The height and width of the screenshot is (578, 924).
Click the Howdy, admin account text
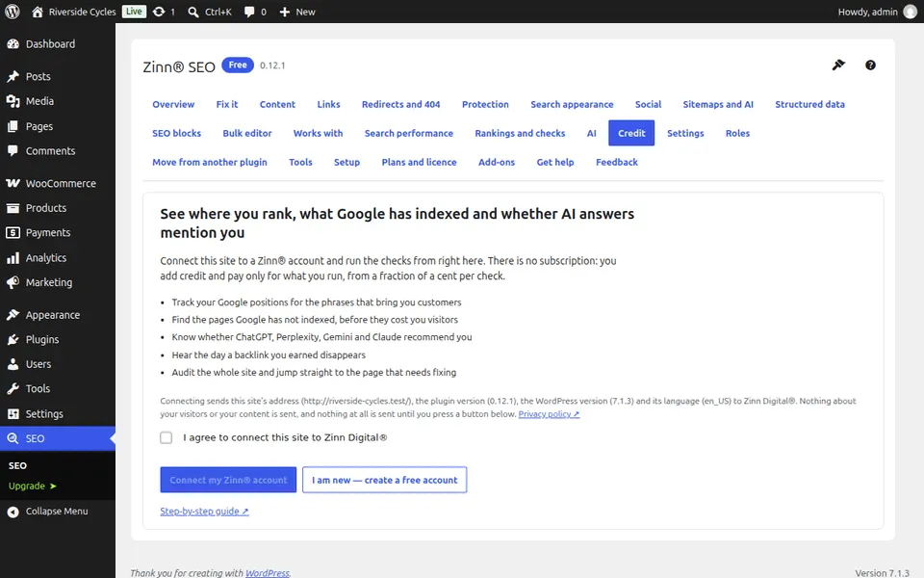867,12
